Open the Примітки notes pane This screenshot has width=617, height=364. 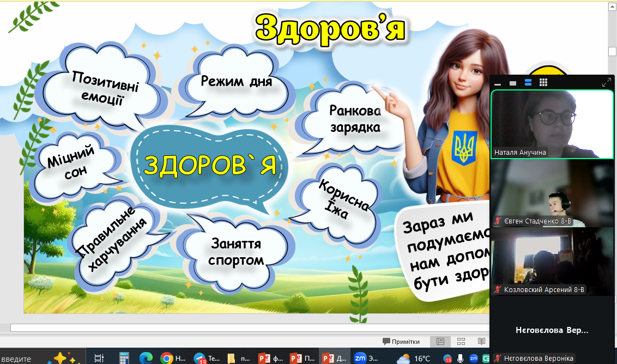point(401,342)
